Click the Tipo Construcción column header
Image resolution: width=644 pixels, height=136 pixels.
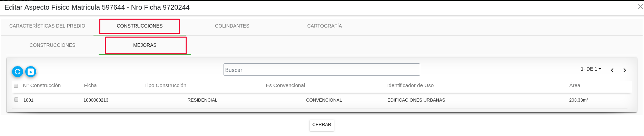165,85
